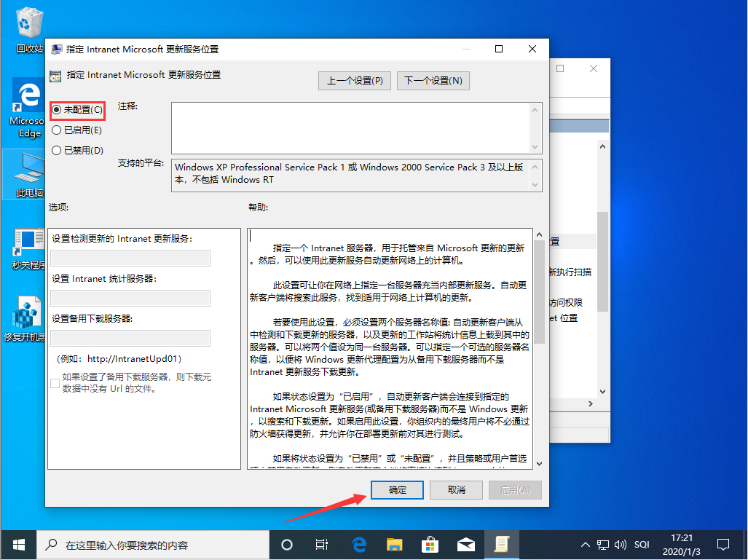Screen dimensions: 748x560
Task: Open the Action Center notification icon
Action: coord(723,544)
